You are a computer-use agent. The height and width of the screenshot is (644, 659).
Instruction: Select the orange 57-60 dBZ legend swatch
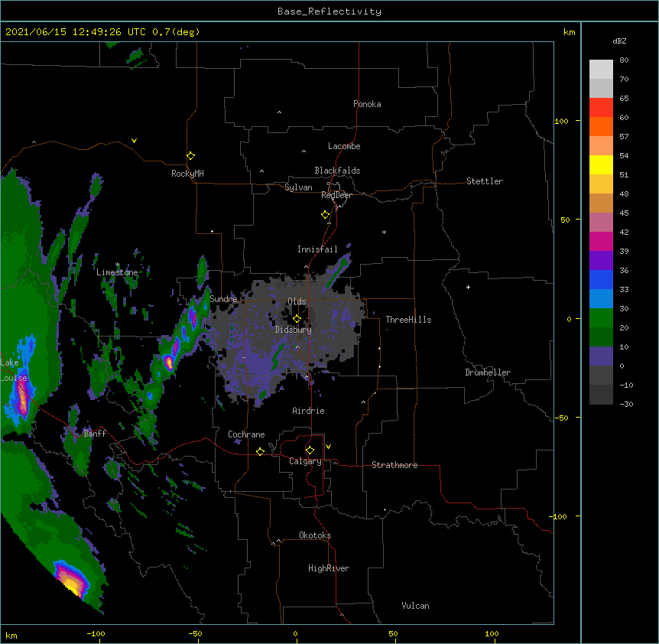(x=601, y=126)
